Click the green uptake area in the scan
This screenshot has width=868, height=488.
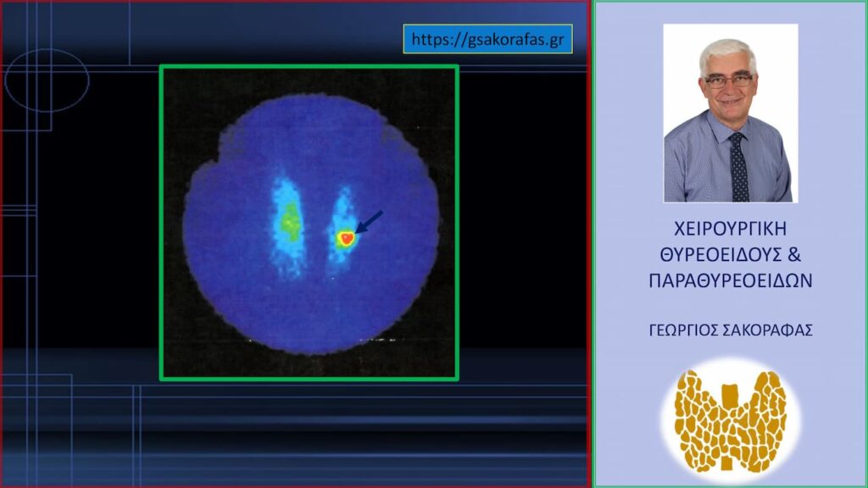pos(291,222)
